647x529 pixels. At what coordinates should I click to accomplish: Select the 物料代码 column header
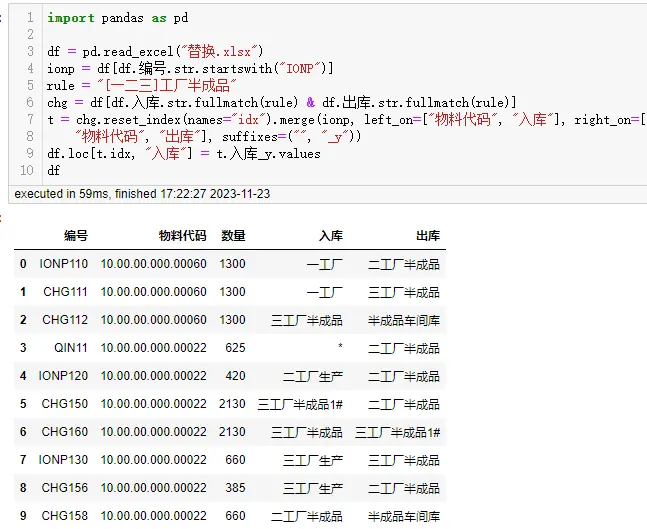[182, 235]
